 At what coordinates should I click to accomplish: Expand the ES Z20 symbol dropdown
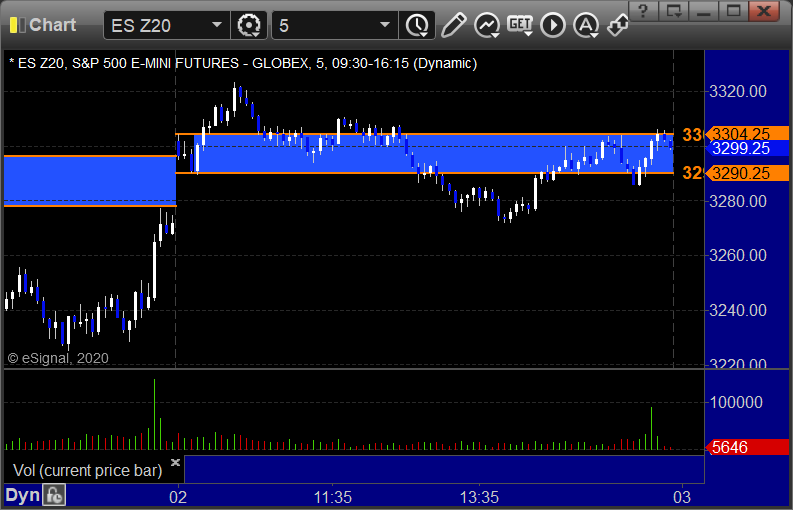217,25
